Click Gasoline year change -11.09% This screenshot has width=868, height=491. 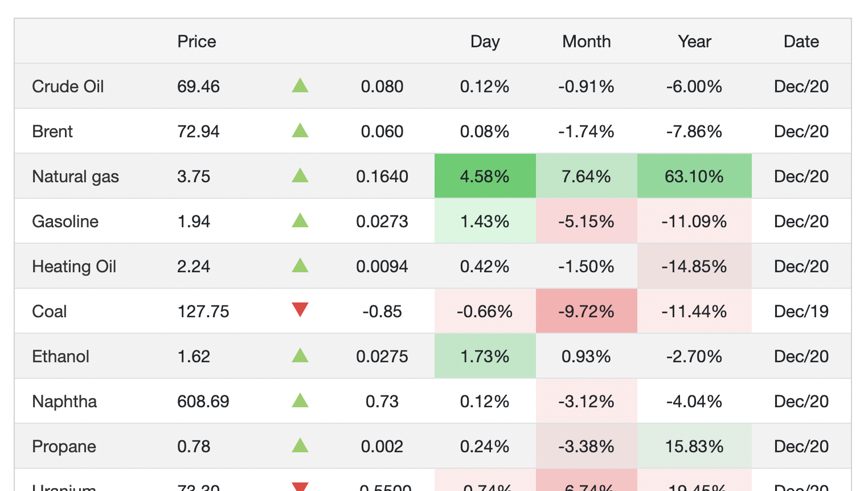click(694, 221)
